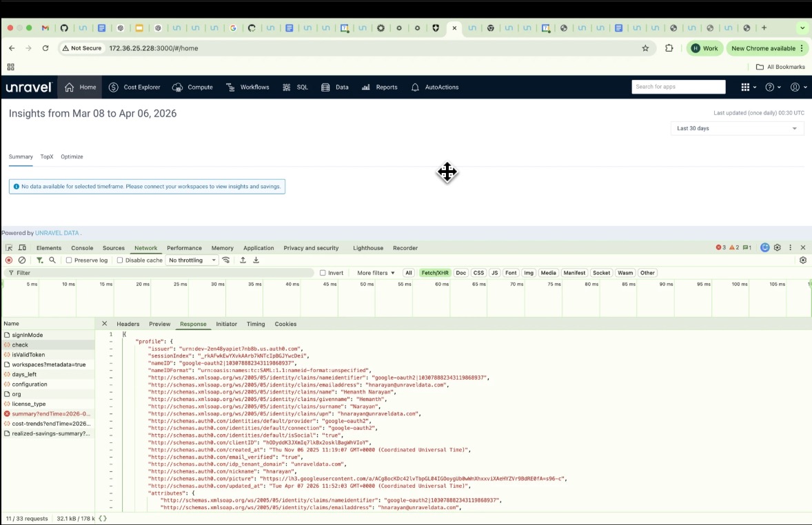Clear the network log

(x=22, y=260)
